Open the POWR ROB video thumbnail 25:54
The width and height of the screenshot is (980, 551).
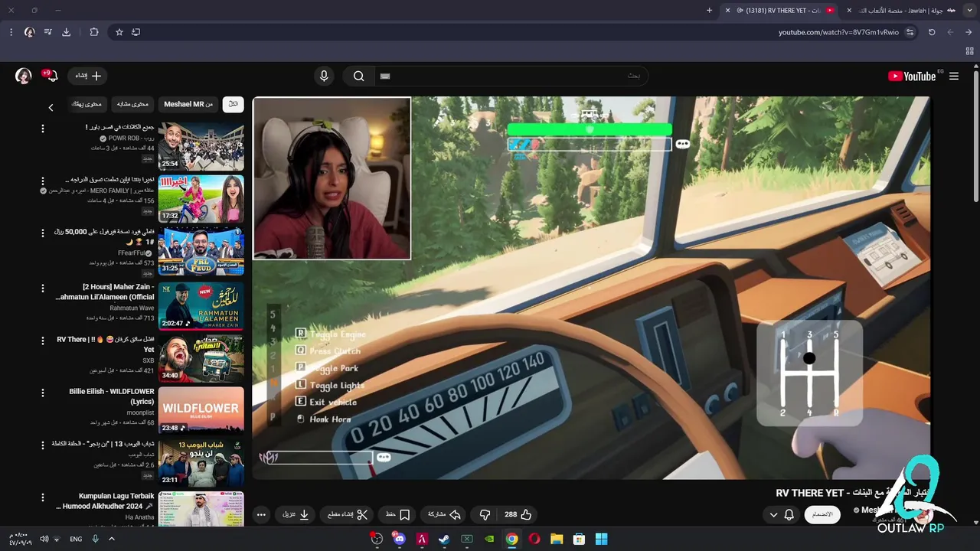tap(201, 146)
